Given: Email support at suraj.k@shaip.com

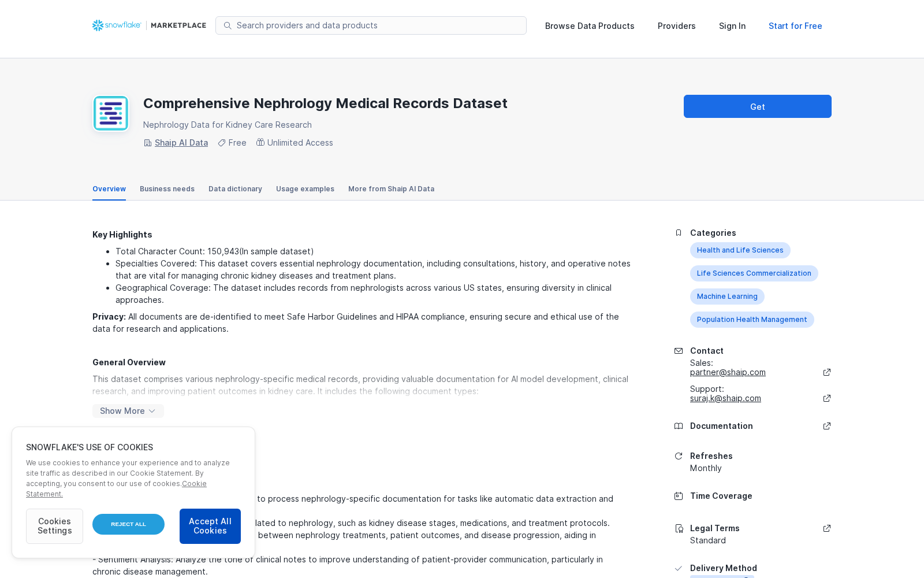Looking at the screenshot, I should pyautogui.click(x=725, y=398).
